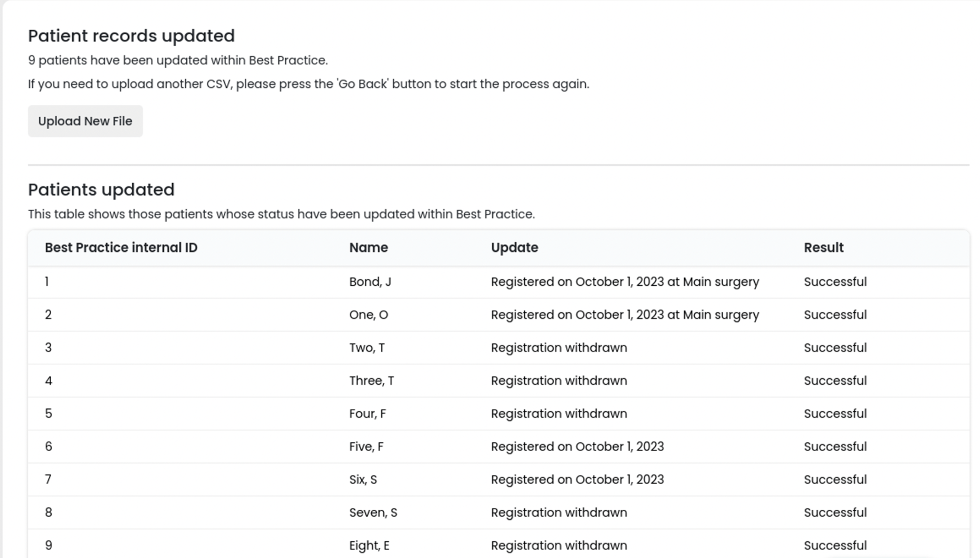The width and height of the screenshot is (980, 558).
Task: Click the name Four, F
Action: pos(367,413)
